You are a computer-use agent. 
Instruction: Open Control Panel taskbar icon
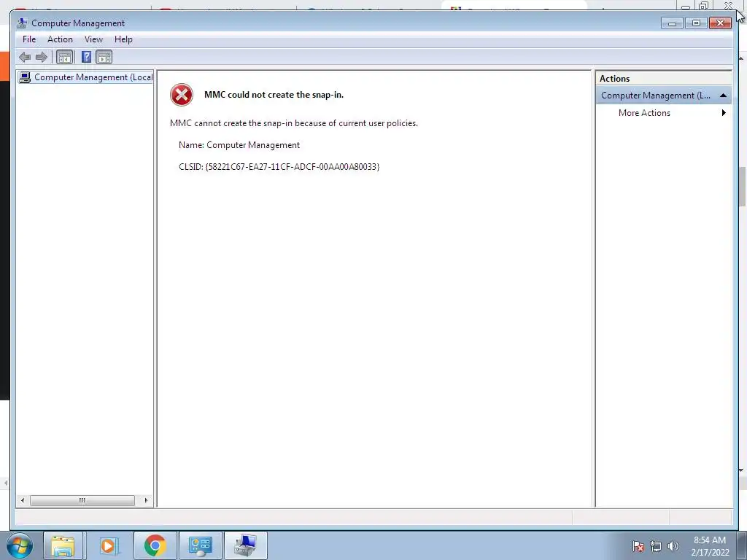click(x=200, y=545)
